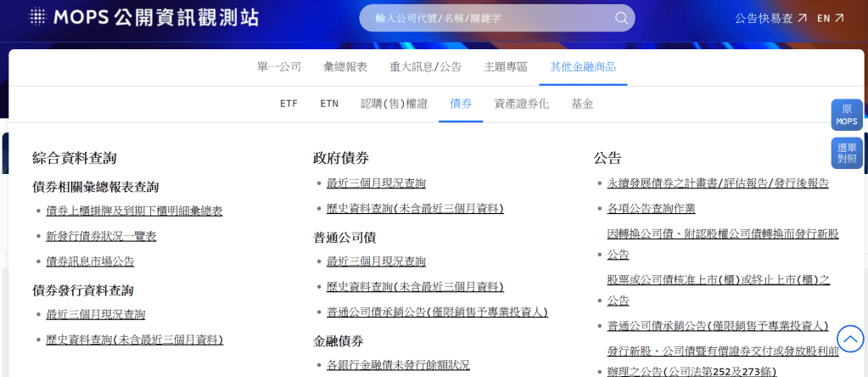The width and height of the screenshot is (868, 377).
Task: Click 原MOPS side button
Action: 846,115
